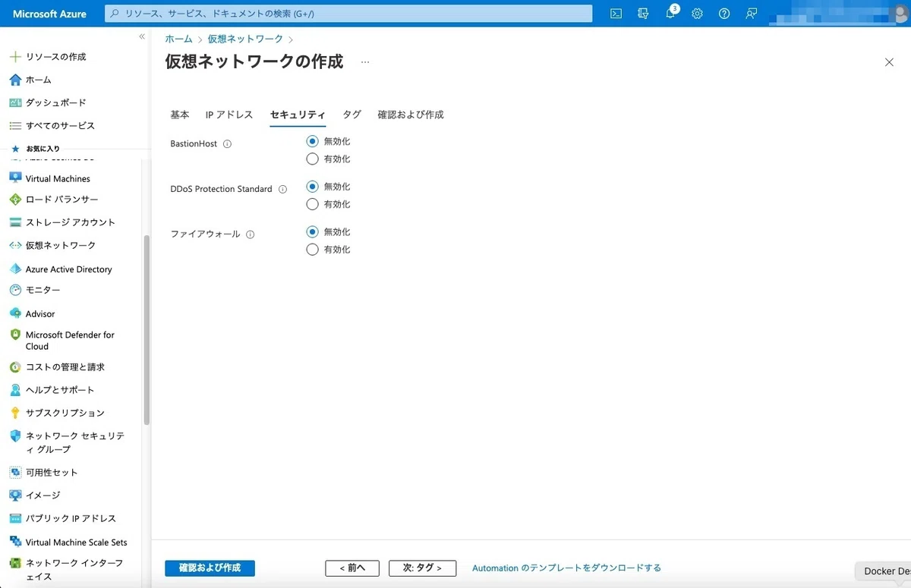Viewport: 911px width, 588px height.
Task: Click the サブスクリプション key icon
Action: tap(15, 413)
